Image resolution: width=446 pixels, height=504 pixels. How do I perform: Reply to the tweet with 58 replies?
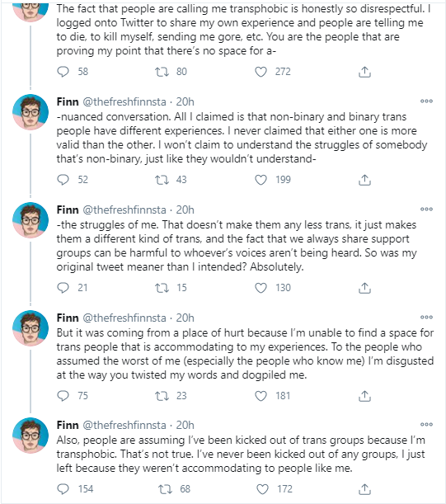[x=63, y=72]
